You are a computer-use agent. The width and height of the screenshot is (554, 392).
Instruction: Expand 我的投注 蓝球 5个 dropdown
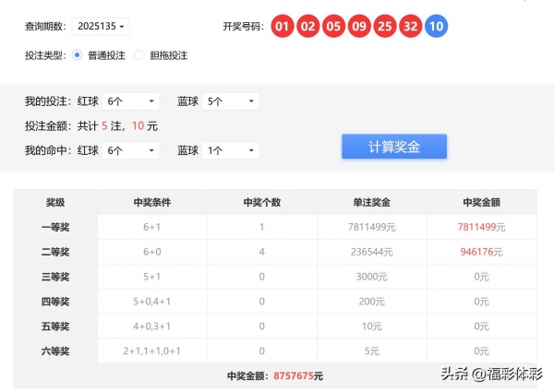pos(231,101)
